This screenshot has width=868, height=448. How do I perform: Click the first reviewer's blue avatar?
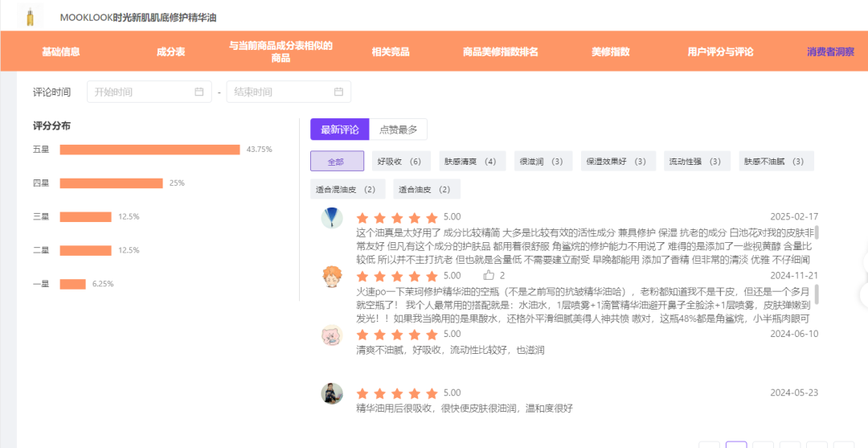[x=332, y=218]
